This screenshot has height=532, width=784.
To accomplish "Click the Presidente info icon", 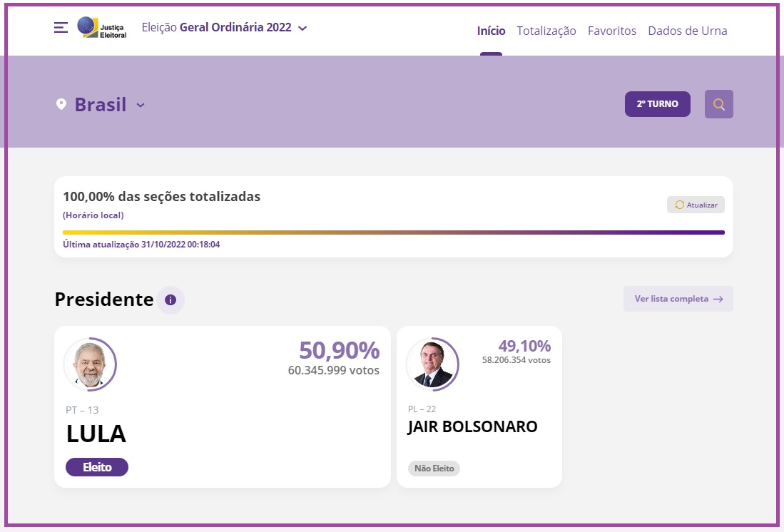I will [x=170, y=300].
